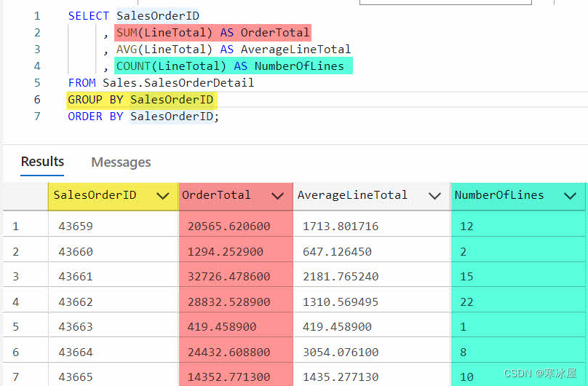Open SalesOrderID column dropdown chevron
588x386 pixels.
point(163,196)
